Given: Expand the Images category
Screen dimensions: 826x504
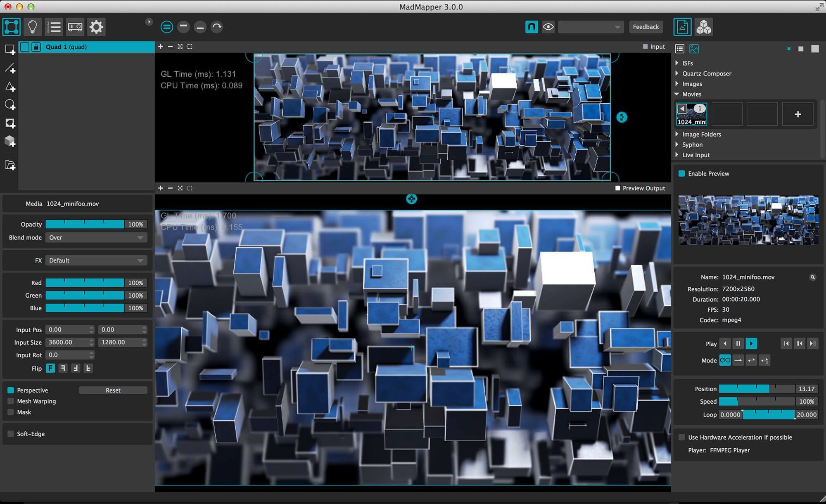Looking at the screenshot, I should (x=677, y=84).
